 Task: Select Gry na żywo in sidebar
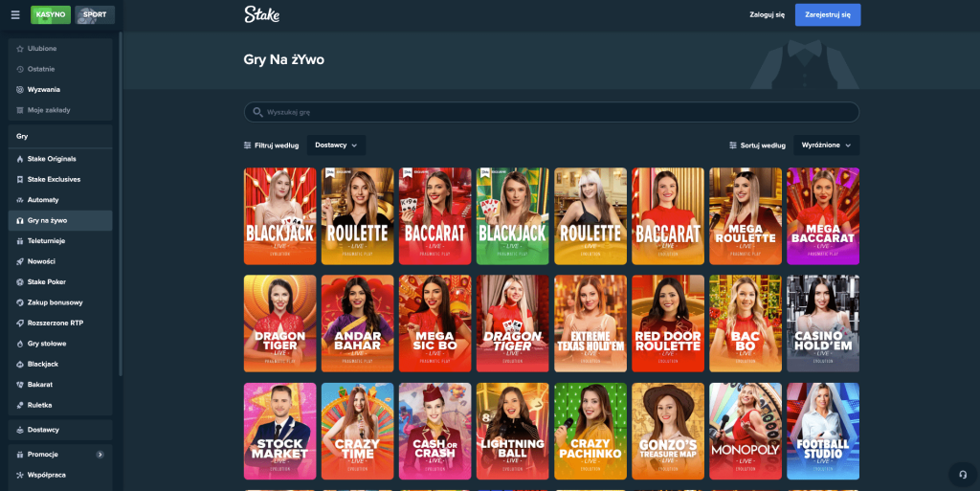[x=60, y=220]
